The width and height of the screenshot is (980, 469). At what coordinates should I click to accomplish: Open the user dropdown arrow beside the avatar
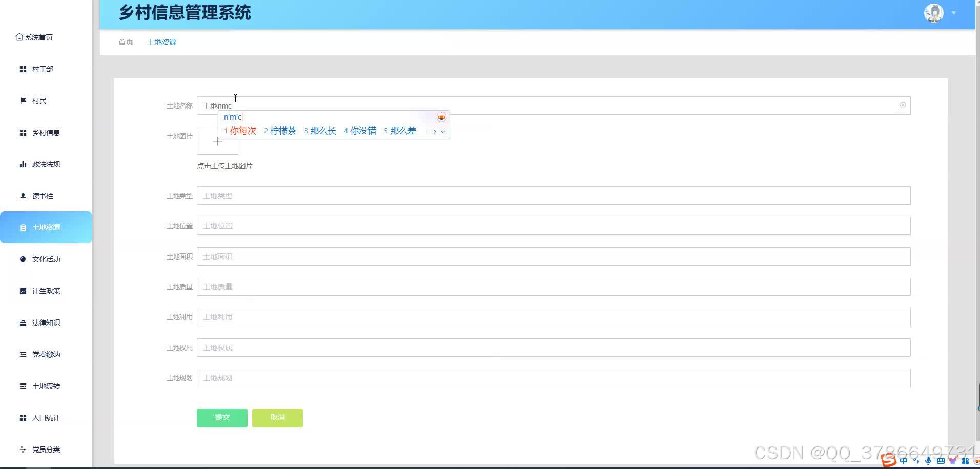[954, 13]
